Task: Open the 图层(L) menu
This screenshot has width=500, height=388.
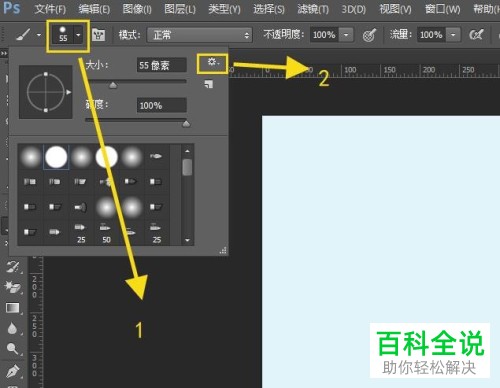Action: point(180,9)
